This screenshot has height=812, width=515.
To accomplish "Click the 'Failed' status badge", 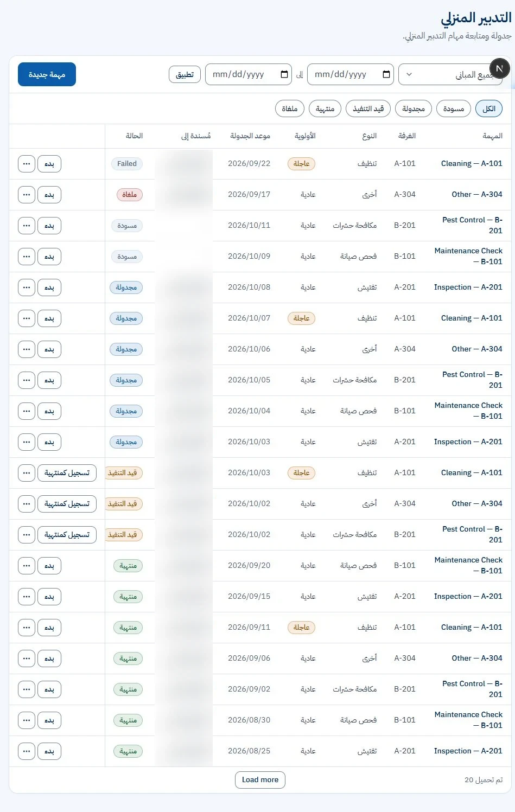I will tap(127, 164).
